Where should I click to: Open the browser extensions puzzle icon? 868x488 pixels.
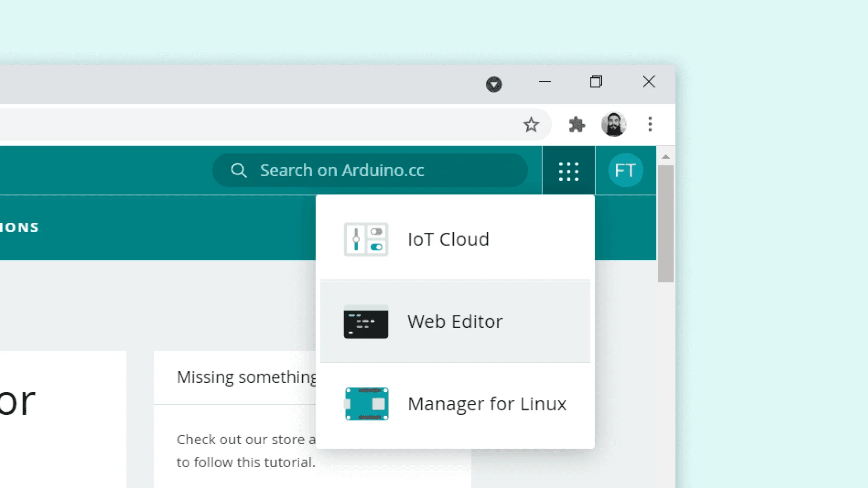coord(577,124)
